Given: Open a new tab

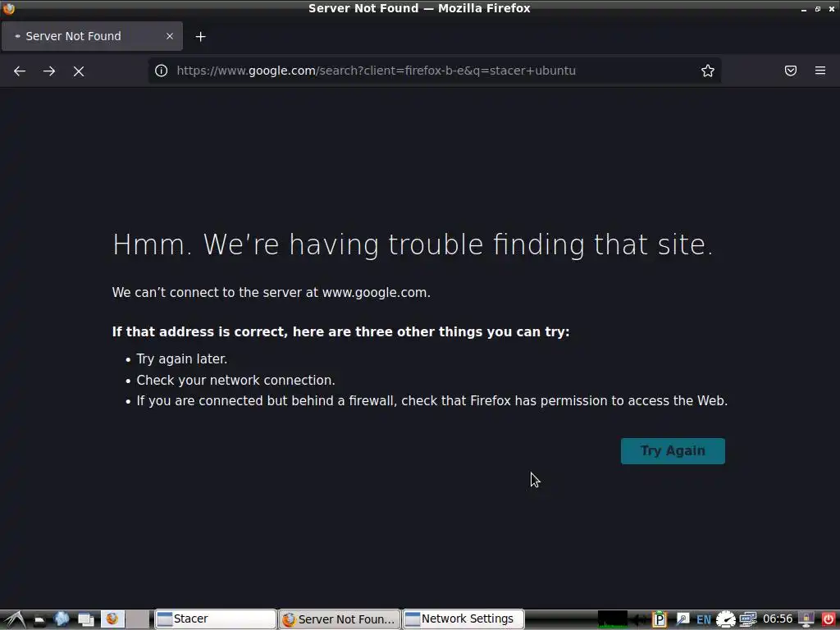Looking at the screenshot, I should pyautogui.click(x=200, y=36).
